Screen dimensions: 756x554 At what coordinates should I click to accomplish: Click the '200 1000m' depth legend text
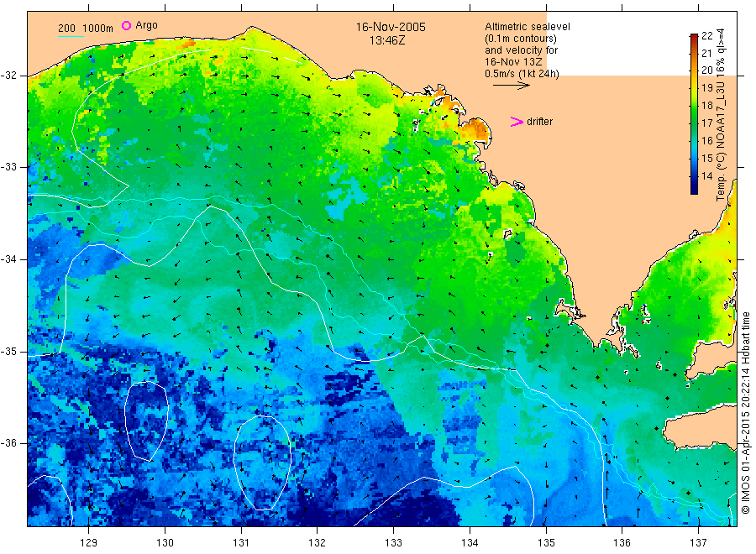pos(86,29)
